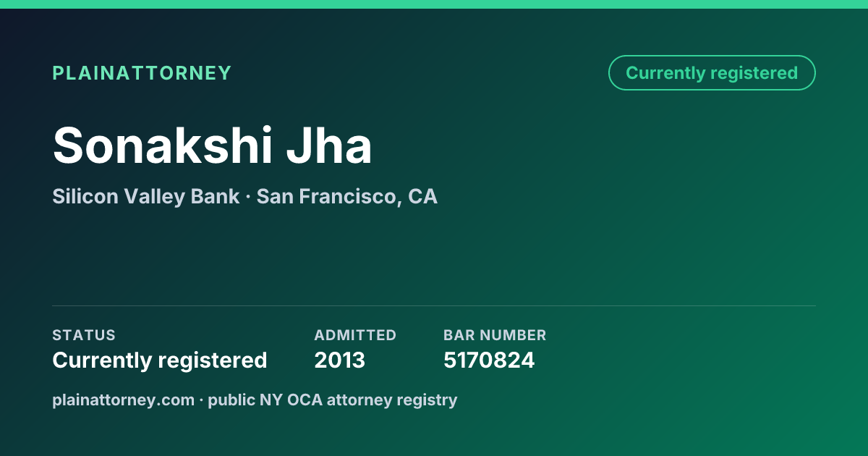Click the San Francisco, CA location text
Image resolution: width=868 pixels, height=456 pixels.
pos(347,196)
